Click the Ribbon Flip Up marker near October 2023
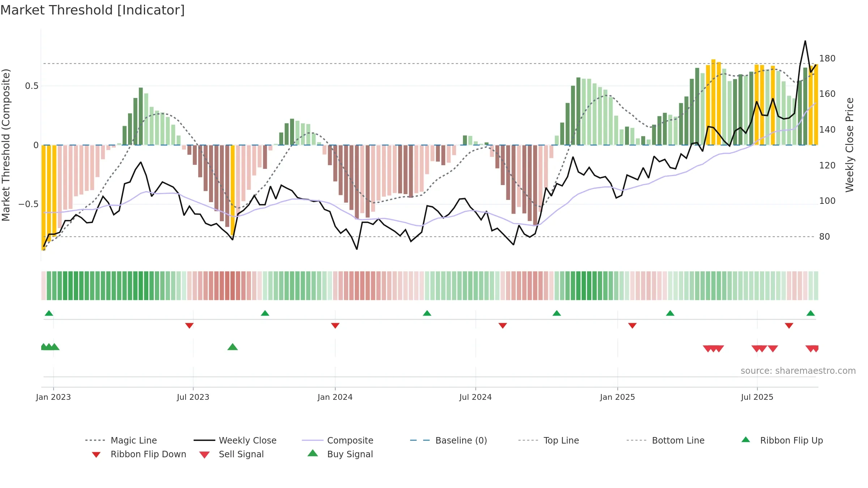Screen dimensions: 868x488 265,313
